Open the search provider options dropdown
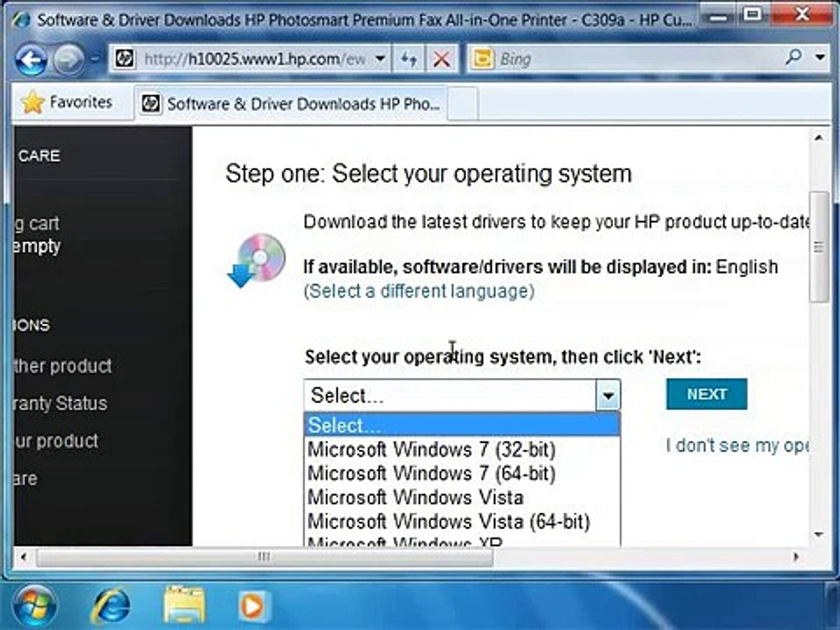Screen dimensions: 840x630 [820, 58]
